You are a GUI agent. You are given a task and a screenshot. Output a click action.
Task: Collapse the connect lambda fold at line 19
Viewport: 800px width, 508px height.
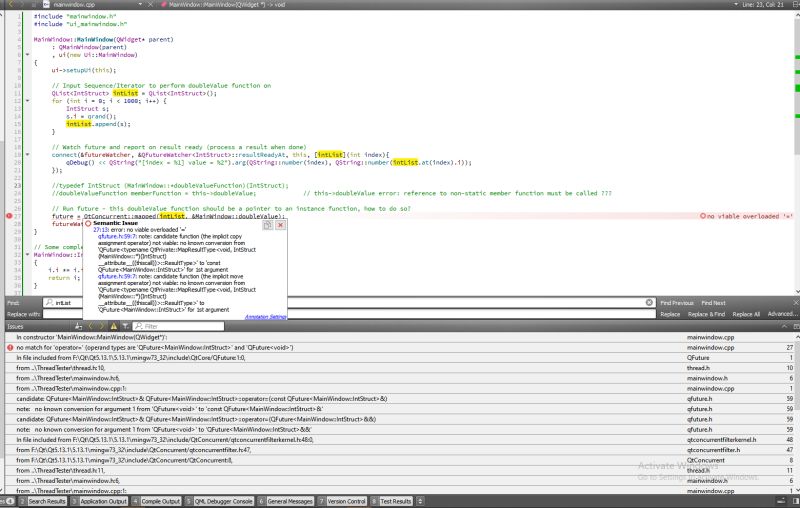28,155
